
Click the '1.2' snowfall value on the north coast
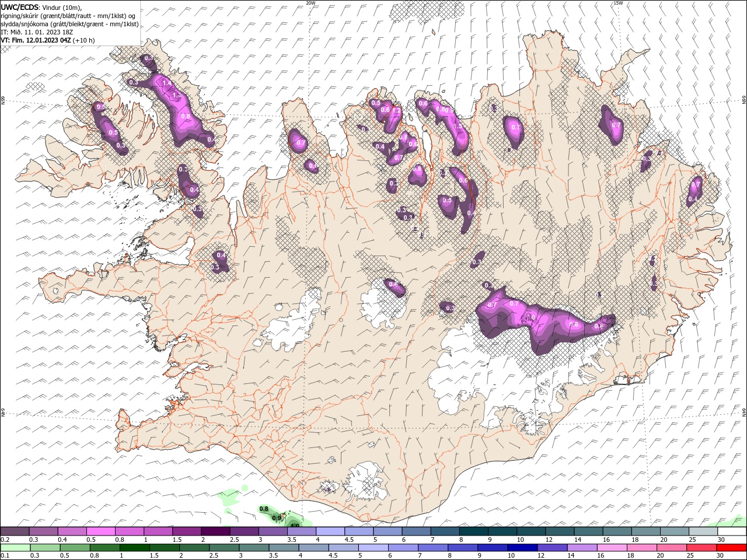pos(397,111)
